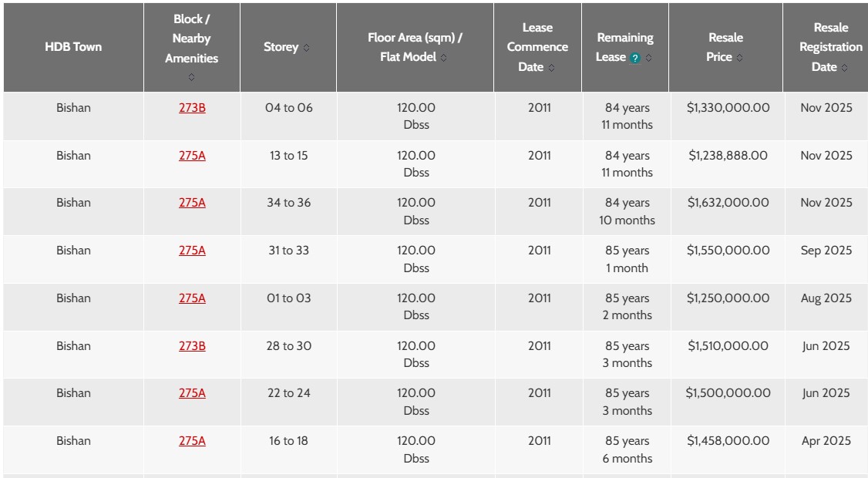Sort by Block / Nearby Amenities arrow icon
Viewport: 868px width, 478px height.
[191, 77]
